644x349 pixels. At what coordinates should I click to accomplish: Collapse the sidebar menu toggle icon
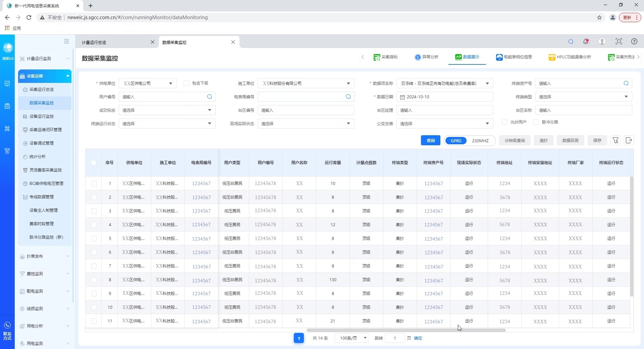[66, 41]
